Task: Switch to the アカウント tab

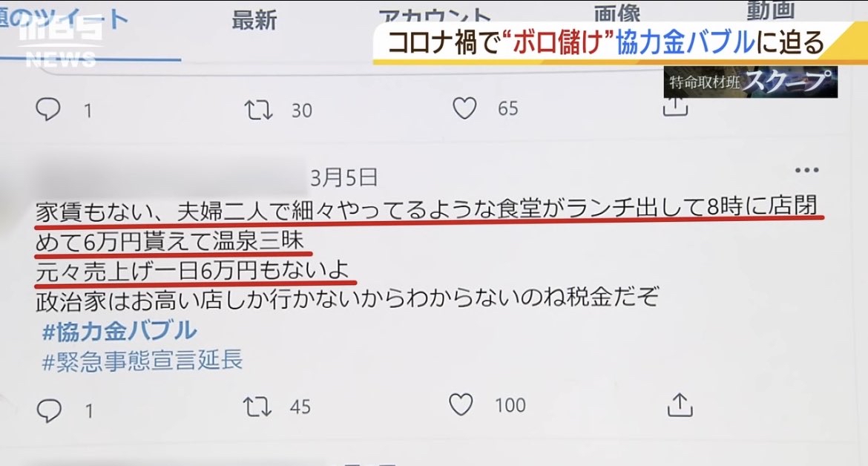Action: (435, 16)
